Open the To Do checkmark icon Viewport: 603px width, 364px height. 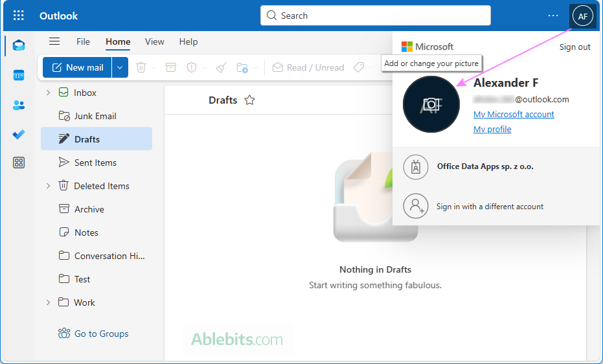(19, 134)
